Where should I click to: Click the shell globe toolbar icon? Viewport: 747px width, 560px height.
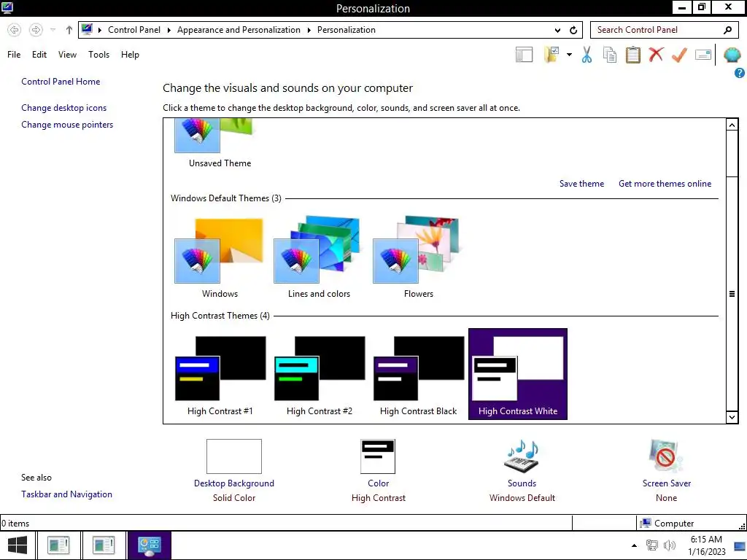[732, 55]
